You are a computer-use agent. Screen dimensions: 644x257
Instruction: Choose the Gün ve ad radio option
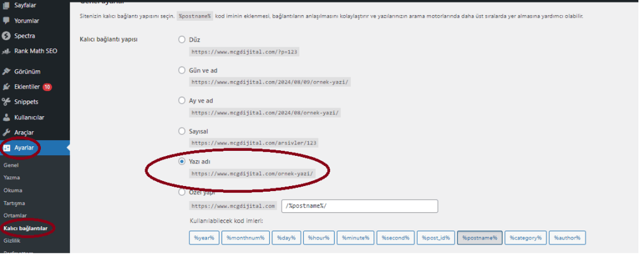click(182, 70)
